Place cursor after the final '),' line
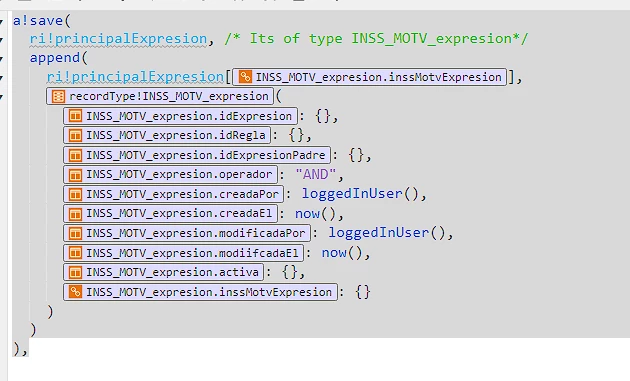The image size is (630, 381). point(29,349)
